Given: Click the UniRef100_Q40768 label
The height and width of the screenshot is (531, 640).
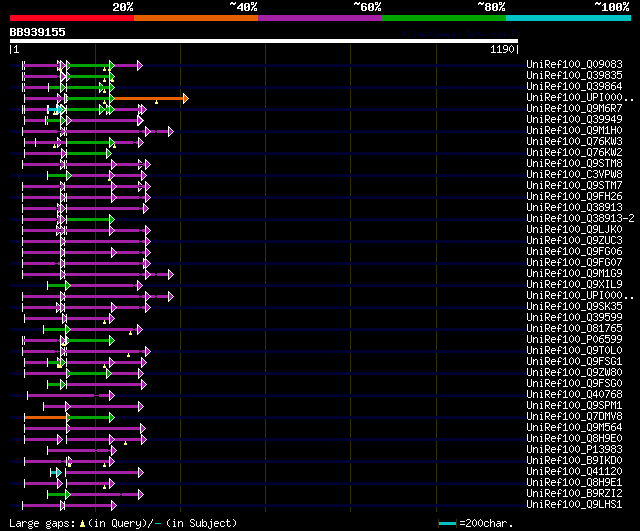Looking at the screenshot, I should (574, 395).
